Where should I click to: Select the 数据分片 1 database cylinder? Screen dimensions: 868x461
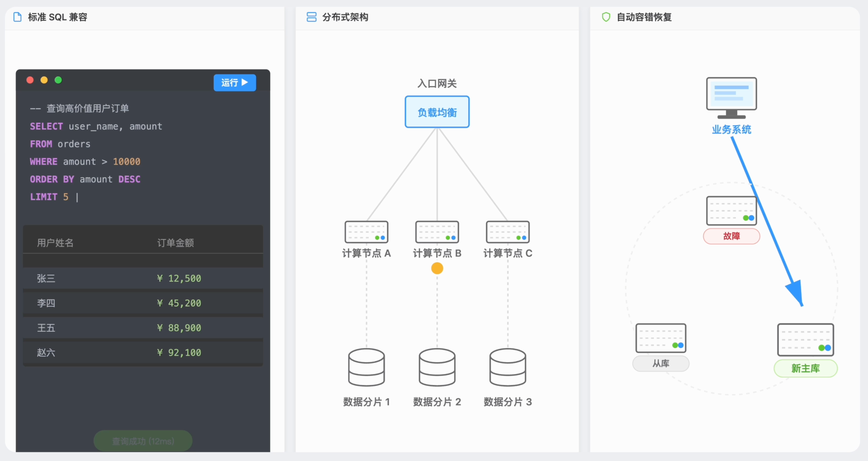coord(366,367)
